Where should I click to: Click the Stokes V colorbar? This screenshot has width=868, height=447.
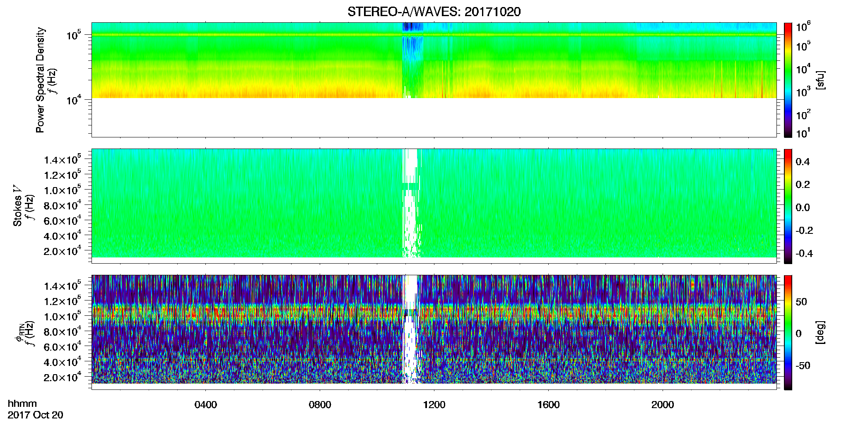click(x=788, y=206)
